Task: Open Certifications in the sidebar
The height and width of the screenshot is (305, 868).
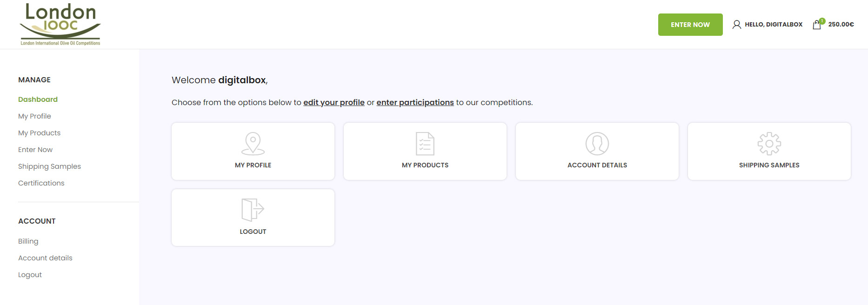Action: [x=41, y=183]
